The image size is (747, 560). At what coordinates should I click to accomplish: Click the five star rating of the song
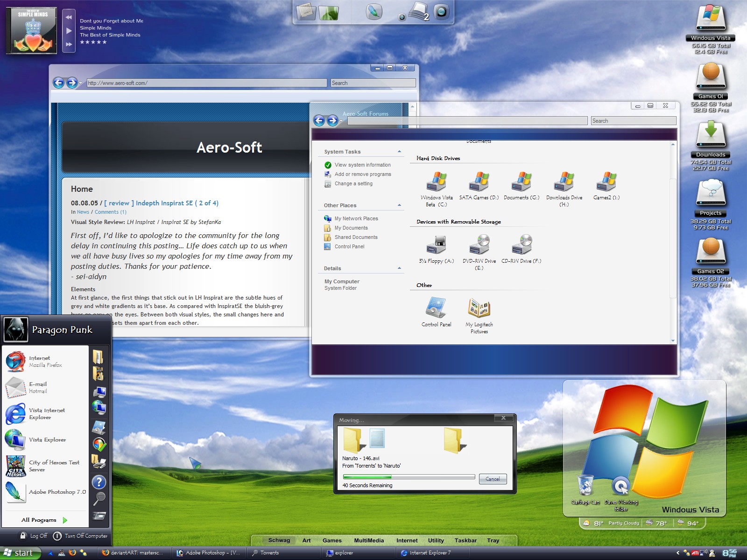click(93, 42)
